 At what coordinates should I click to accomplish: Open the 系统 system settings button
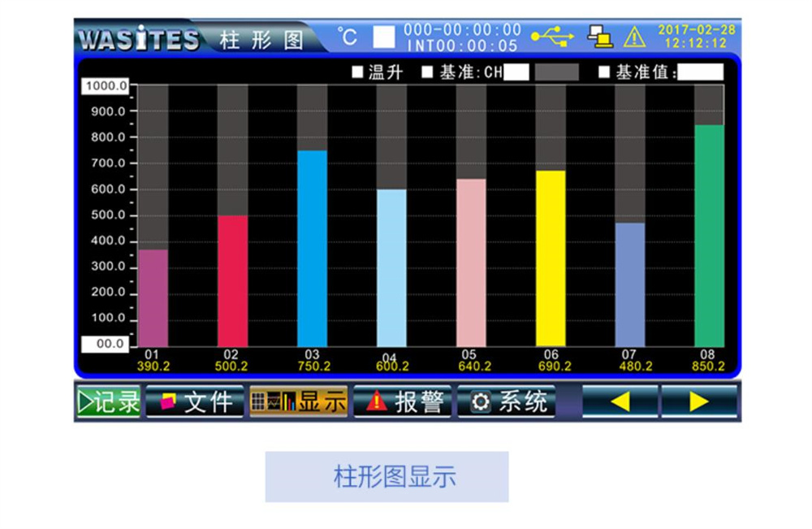(507, 401)
